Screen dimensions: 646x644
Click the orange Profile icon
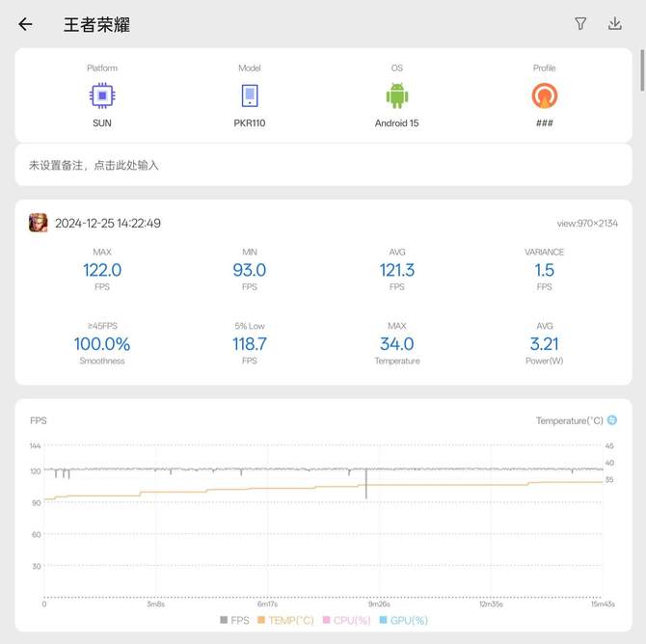pyautogui.click(x=544, y=95)
